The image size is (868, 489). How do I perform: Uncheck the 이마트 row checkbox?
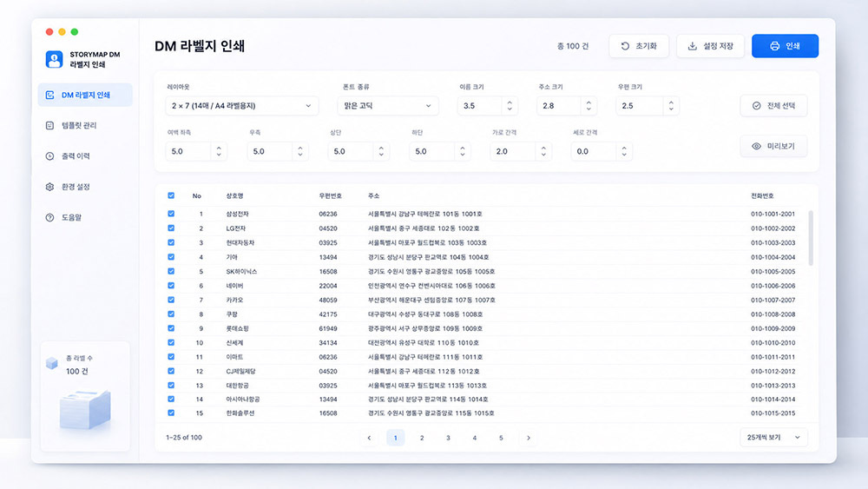click(171, 357)
